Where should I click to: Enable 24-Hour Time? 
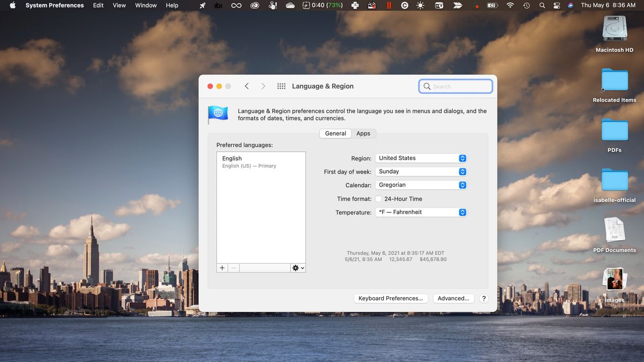coord(378,198)
